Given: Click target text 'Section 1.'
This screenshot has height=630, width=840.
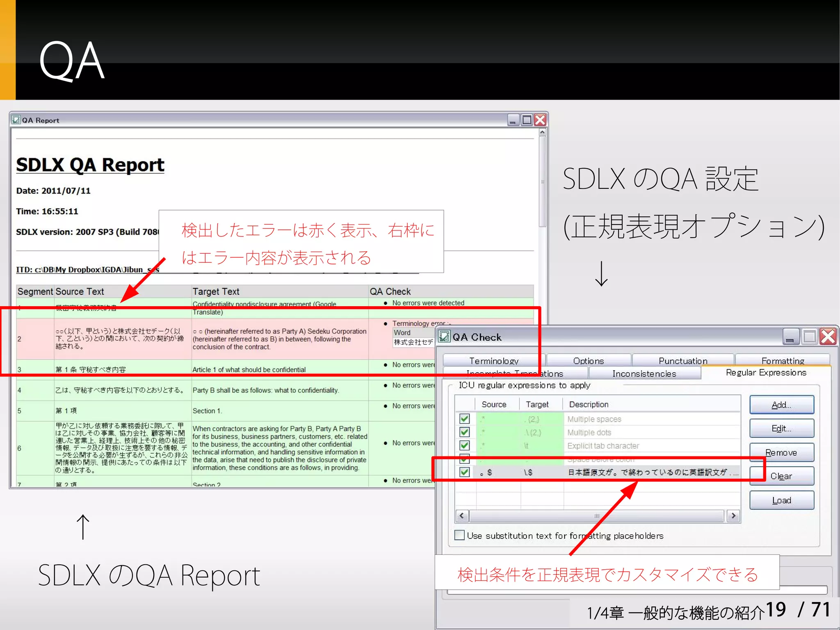Looking at the screenshot, I should click(207, 411).
